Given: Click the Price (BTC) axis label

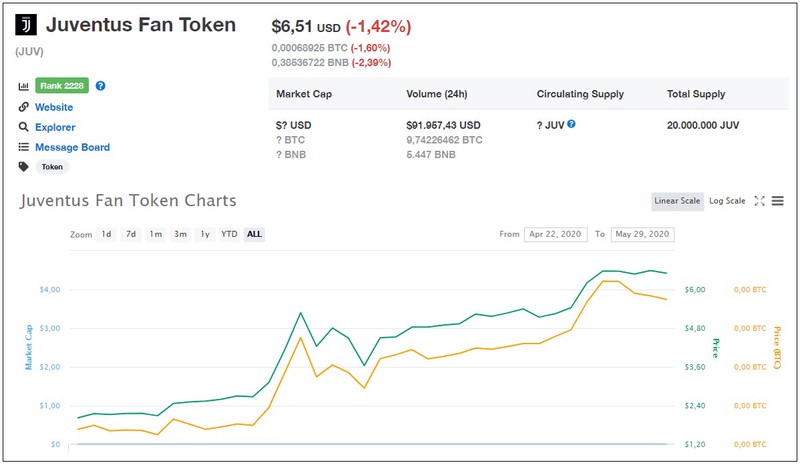Looking at the screenshot, I should (x=777, y=348).
